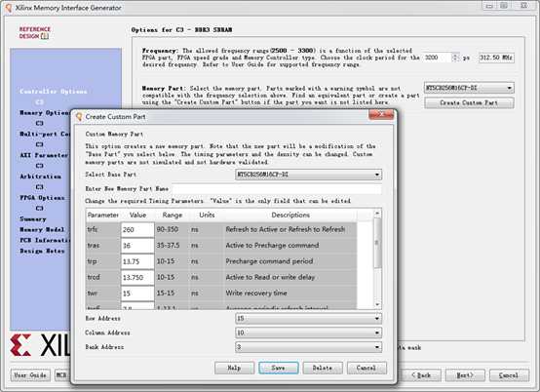
Task: Click 'Precharge command period' description
Action: [x=269, y=261]
